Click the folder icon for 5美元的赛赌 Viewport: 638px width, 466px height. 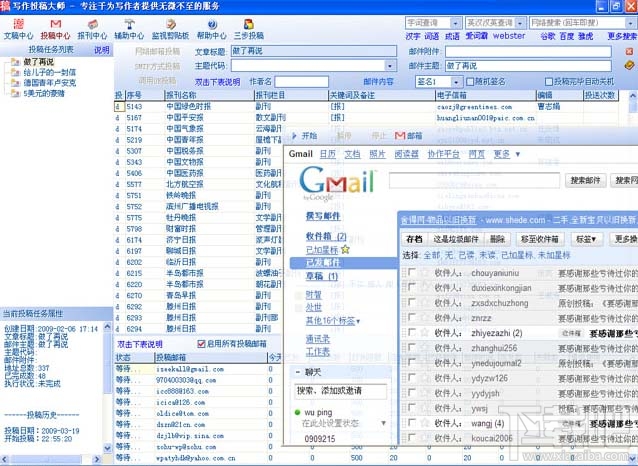click(15, 93)
